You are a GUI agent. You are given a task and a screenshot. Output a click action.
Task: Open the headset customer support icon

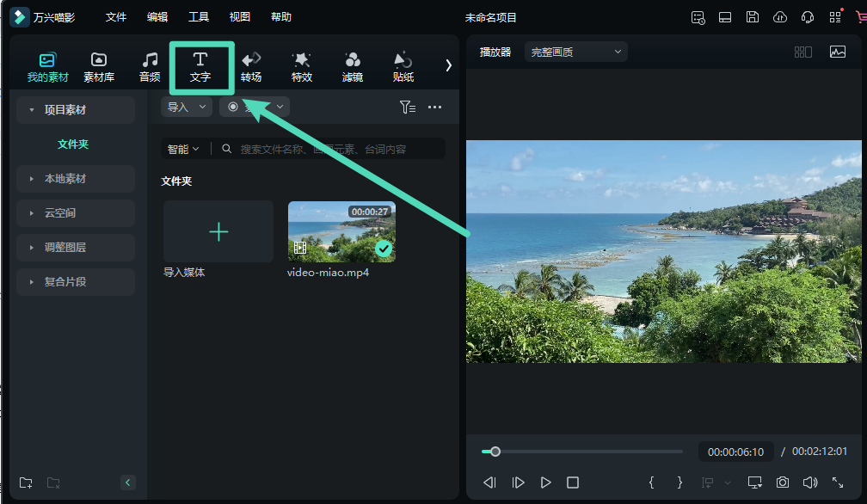coord(808,17)
